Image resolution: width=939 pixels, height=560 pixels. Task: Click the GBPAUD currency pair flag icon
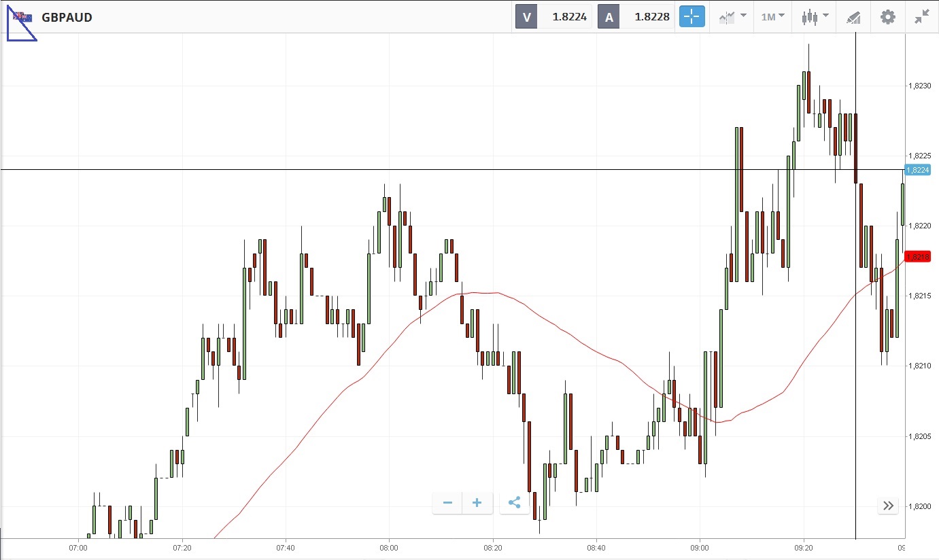(x=21, y=18)
